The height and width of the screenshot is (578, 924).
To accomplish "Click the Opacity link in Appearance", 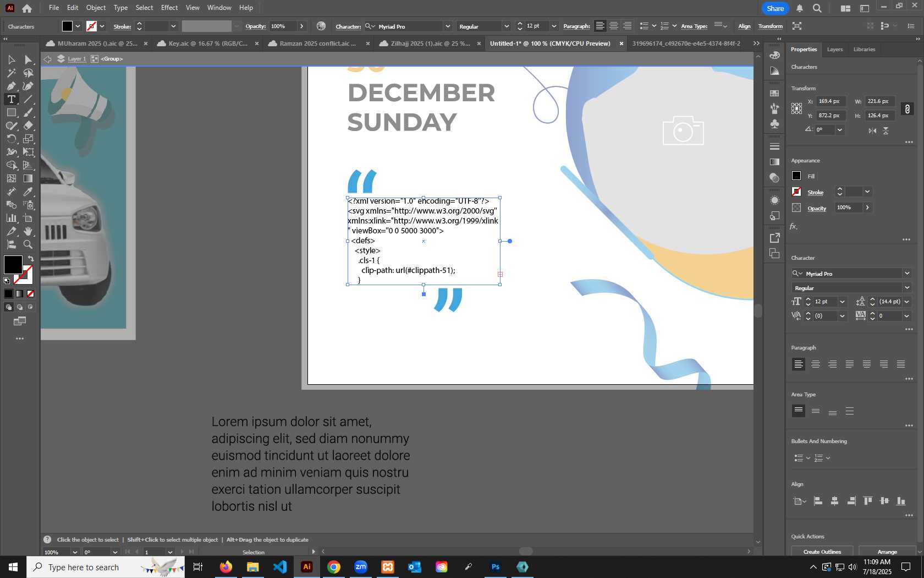I will point(817,208).
